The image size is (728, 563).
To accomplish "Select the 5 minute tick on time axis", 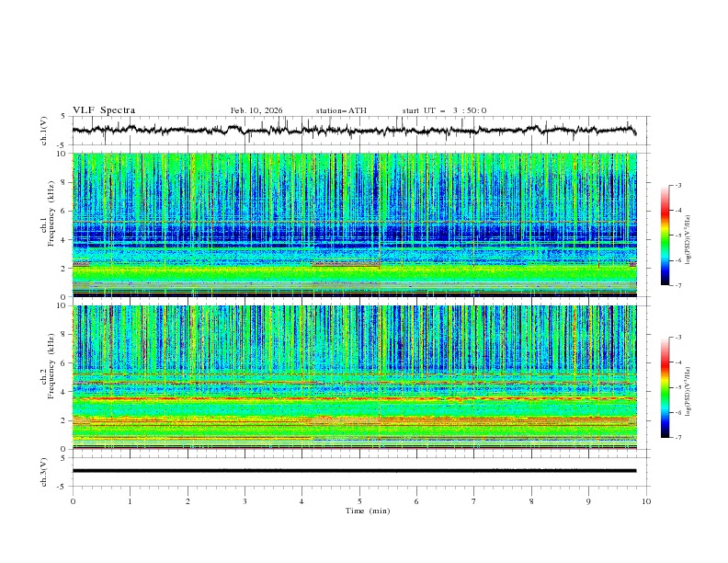I will (359, 501).
